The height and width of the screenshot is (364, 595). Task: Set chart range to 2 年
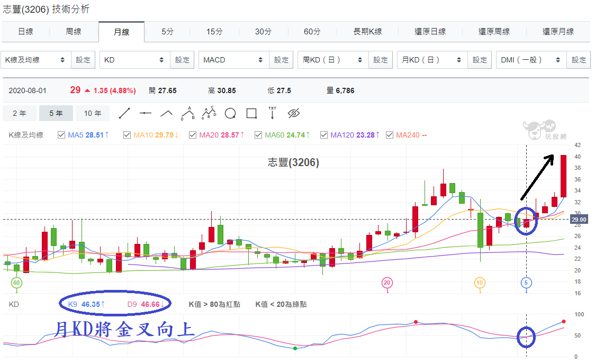[x=20, y=113]
